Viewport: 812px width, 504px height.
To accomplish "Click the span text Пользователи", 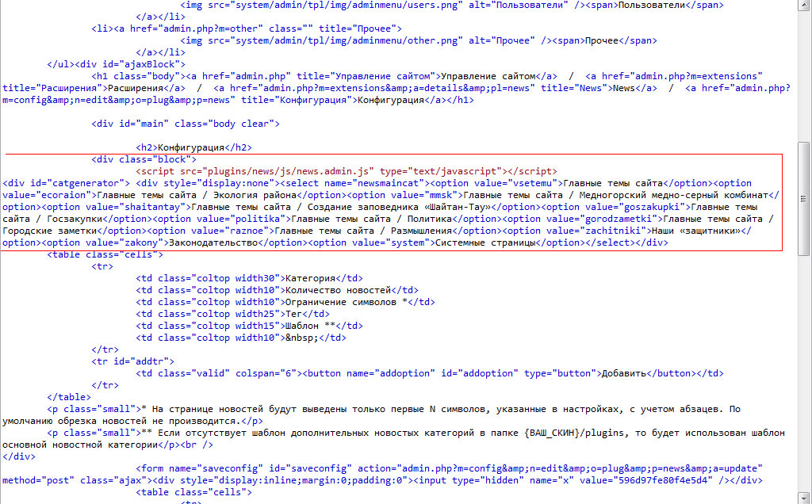I will click(652, 6).
